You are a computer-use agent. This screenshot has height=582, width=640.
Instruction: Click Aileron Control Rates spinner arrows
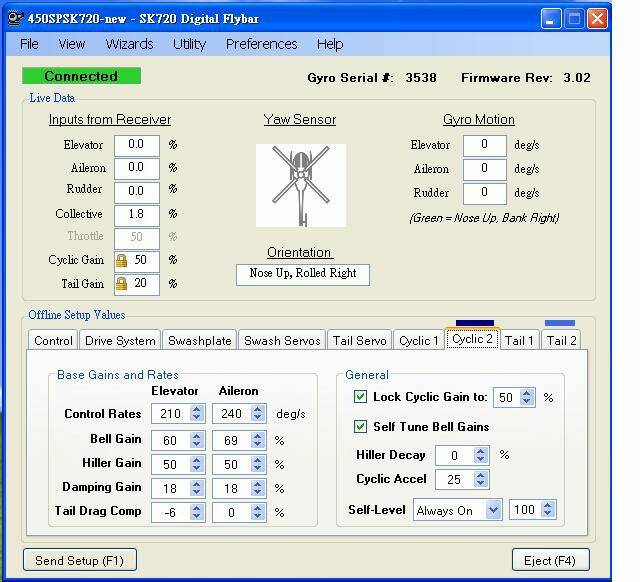[258, 413]
